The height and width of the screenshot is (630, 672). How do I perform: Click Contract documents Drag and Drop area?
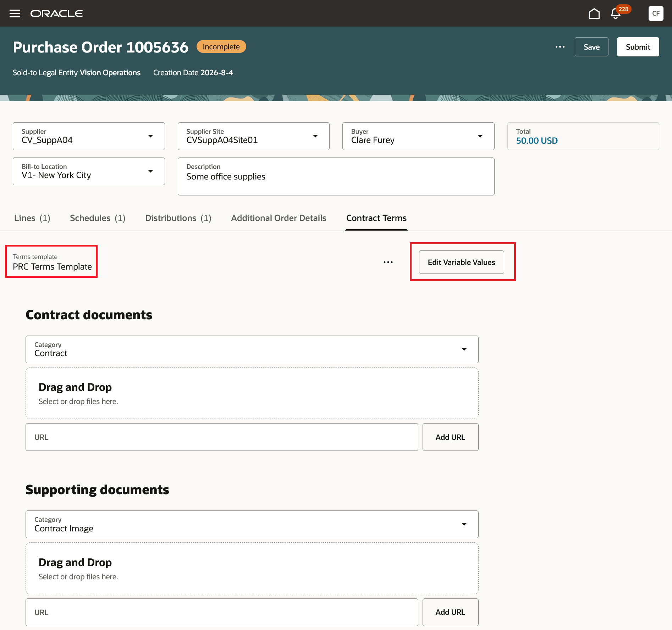tap(252, 393)
